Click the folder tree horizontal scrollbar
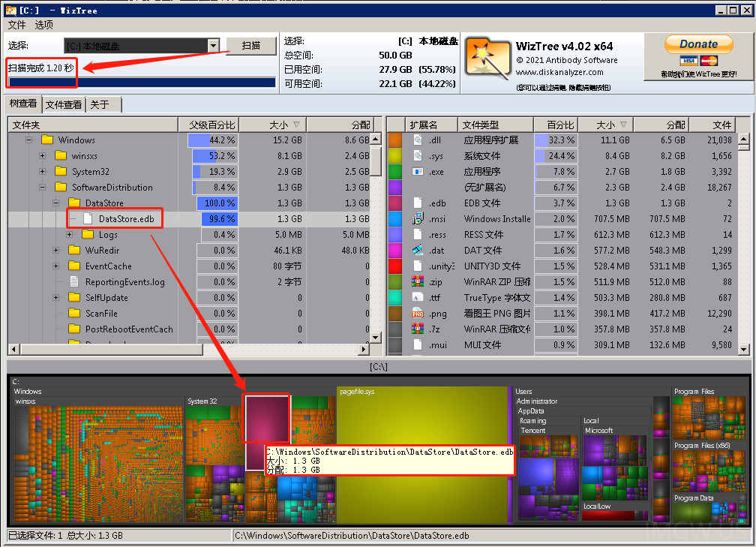 click(111, 349)
